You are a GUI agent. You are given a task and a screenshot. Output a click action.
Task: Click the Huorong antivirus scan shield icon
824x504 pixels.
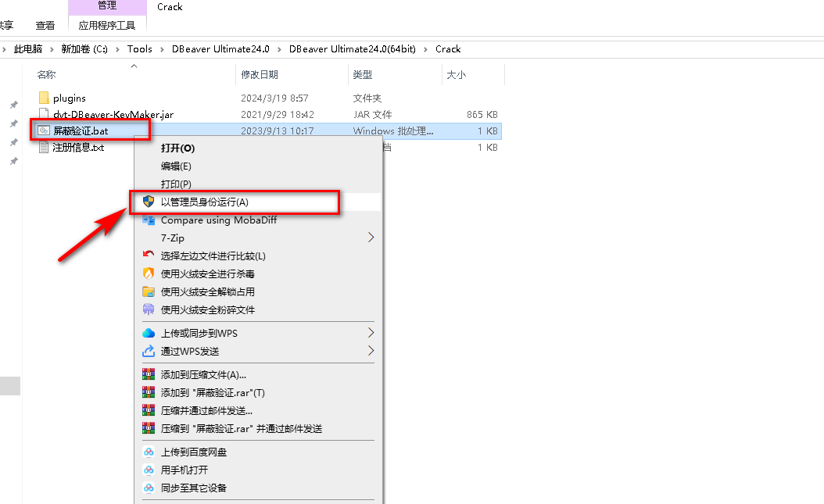pyautogui.click(x=149, y=273)
